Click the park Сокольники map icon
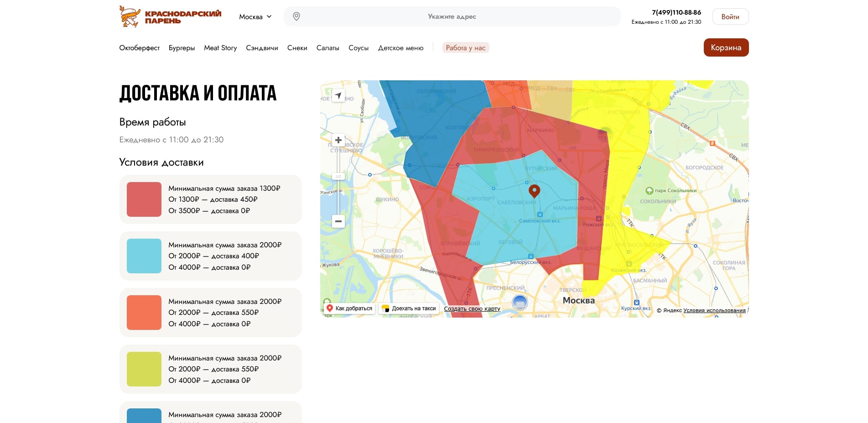Image resolution: width=868 pixels, height=423 pixels. pos(649,191)
